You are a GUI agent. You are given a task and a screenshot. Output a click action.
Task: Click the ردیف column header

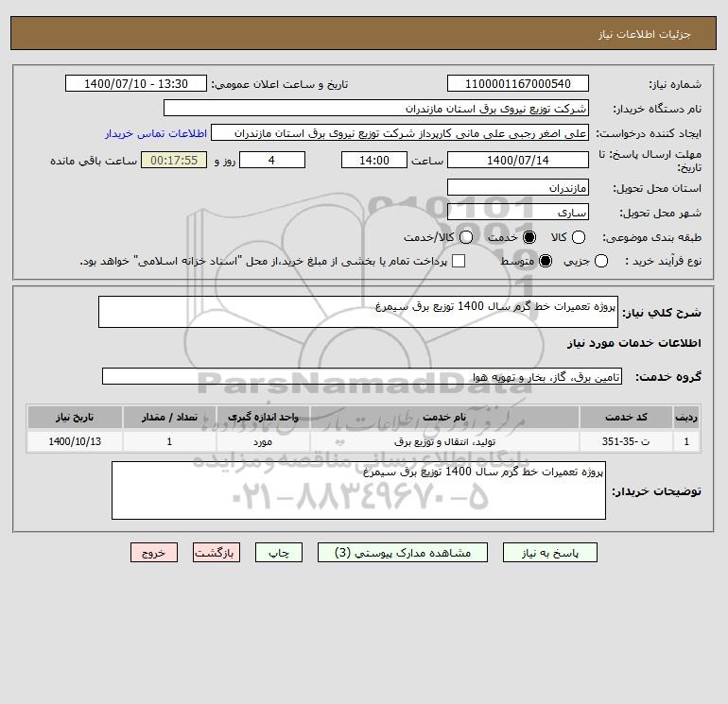(686, 417)
